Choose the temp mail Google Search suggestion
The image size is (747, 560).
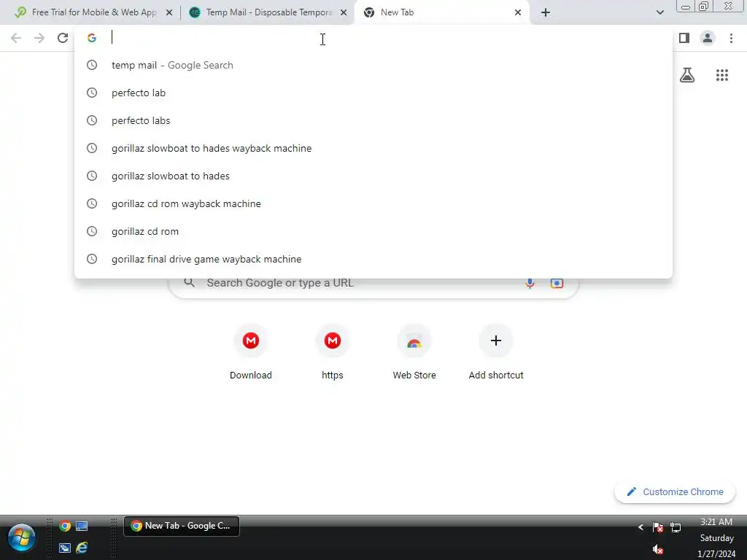(x=373, y=65)
